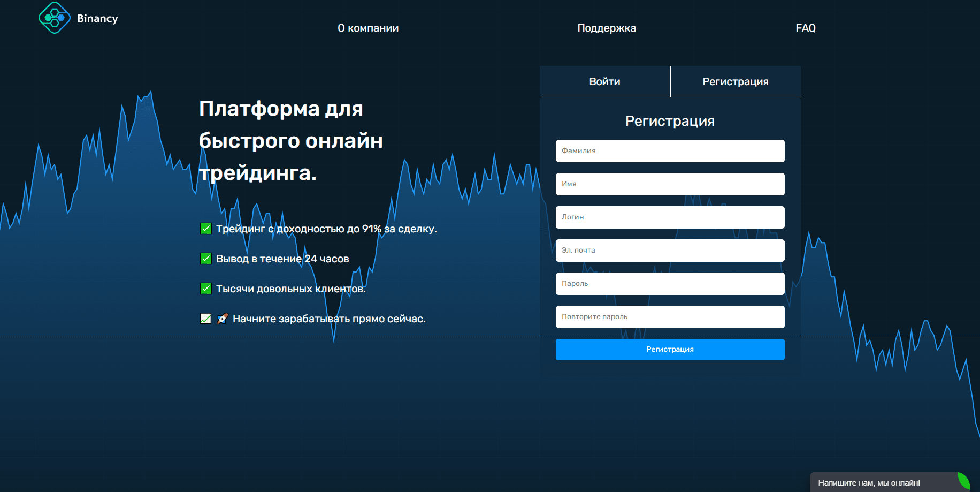Select the 'Логин' text field

pyautogui.click(x=670, y=217)
